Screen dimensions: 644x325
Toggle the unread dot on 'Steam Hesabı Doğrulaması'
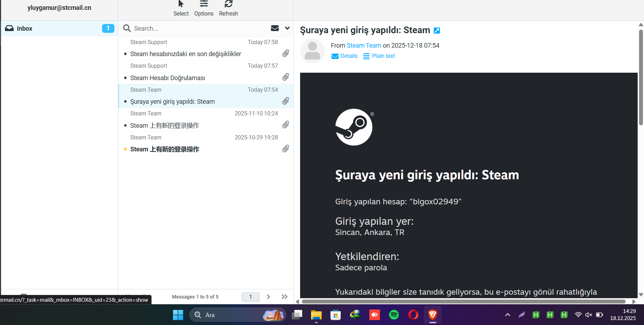pos(125,78)
